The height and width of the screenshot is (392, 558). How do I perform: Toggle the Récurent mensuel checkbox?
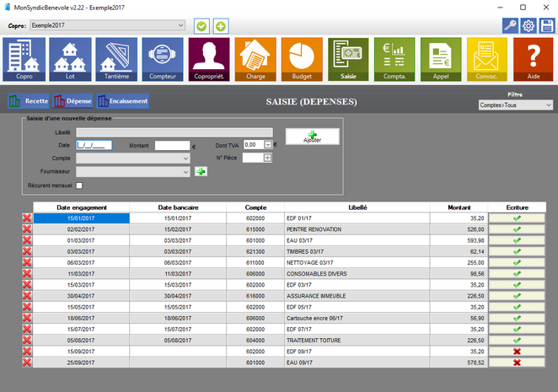pos(80,185)
